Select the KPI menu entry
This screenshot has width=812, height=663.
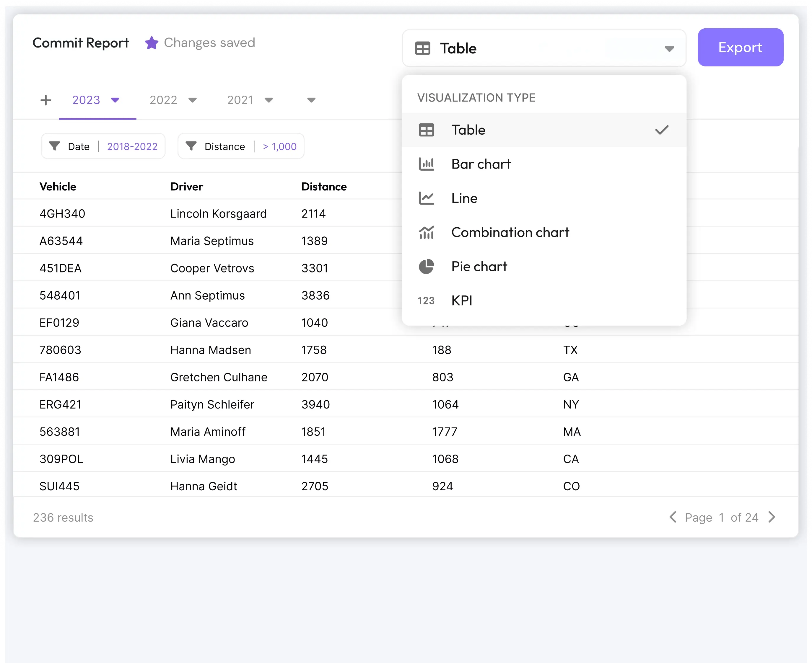[462, 301]
